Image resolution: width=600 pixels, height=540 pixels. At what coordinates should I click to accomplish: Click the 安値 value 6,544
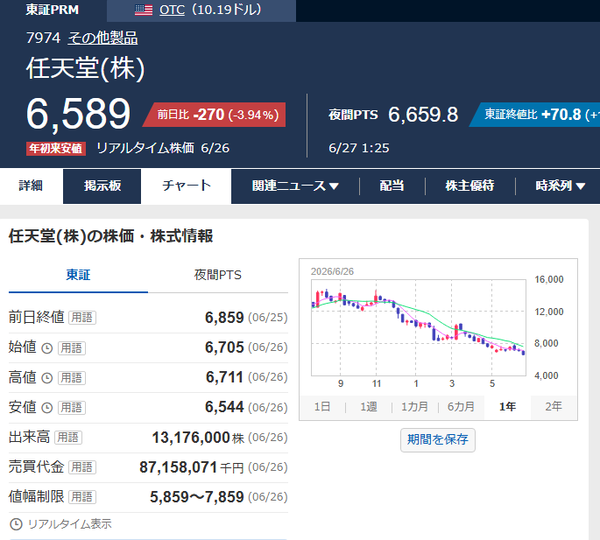click(224, 407)
